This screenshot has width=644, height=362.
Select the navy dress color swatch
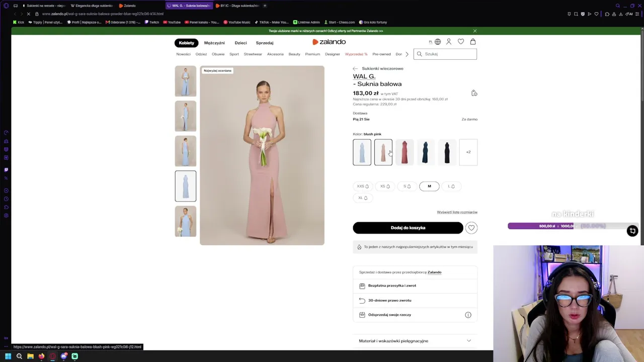click(426, 152)
